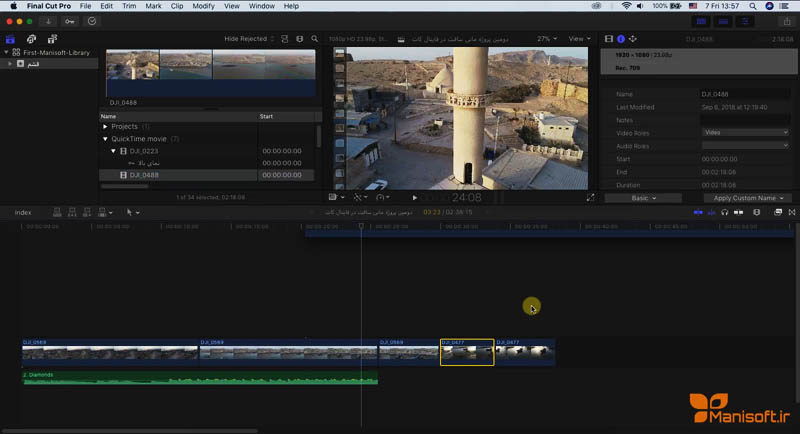Select the highlighted DJI_0477 timeline clip
This screenshot has width=800, height=434.
tap(467, 352)
